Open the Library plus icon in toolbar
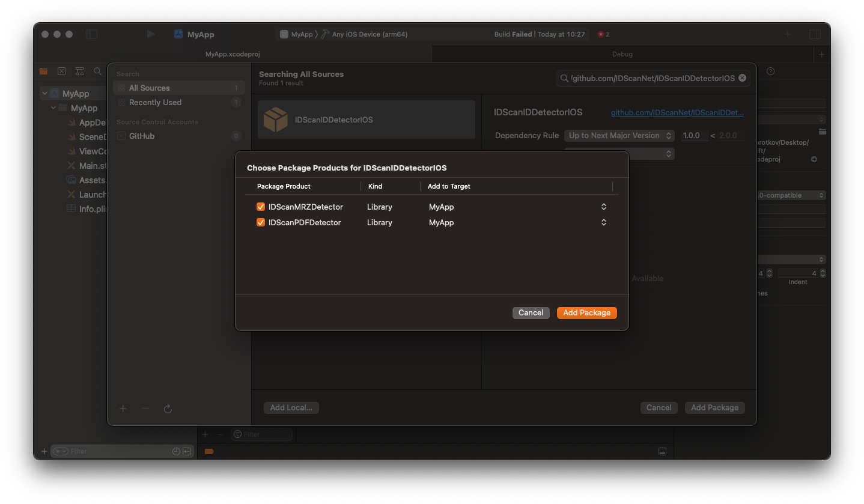This screenshot has width=864, height=504. click(788, 34)
